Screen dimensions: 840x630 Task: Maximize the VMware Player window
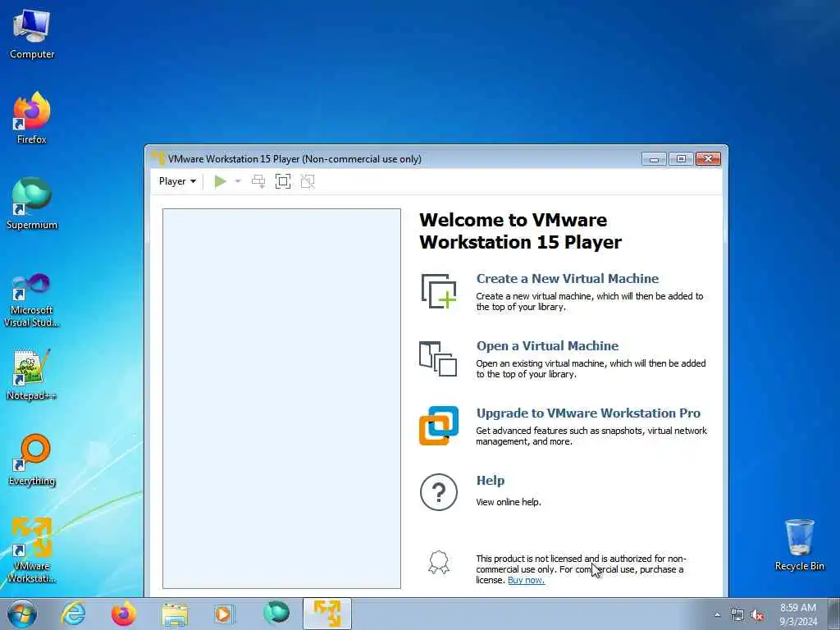[681, 159]
